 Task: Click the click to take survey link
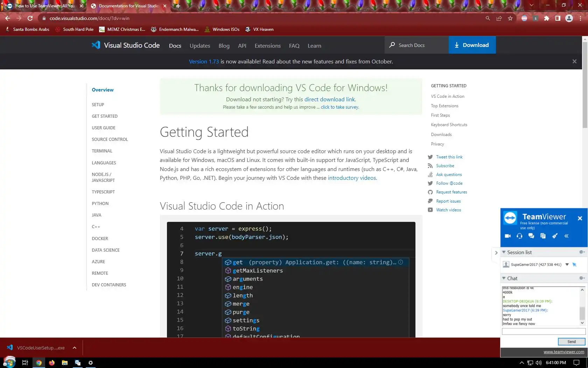pos(339,107)
